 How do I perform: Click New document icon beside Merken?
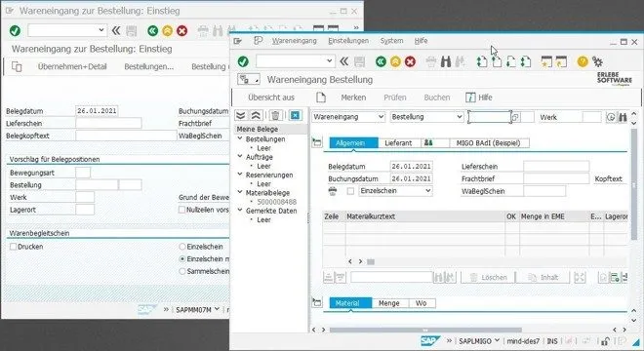click(x=321, y=97)
